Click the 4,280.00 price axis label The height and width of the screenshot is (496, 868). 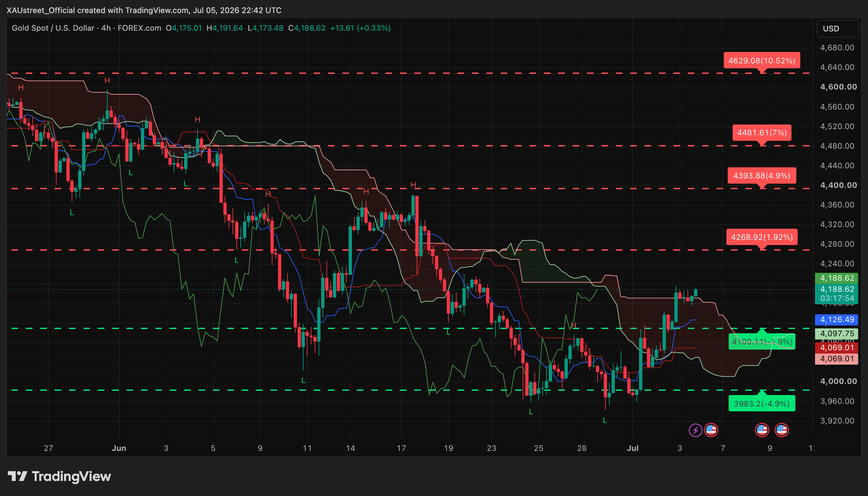tap(837, 244)
